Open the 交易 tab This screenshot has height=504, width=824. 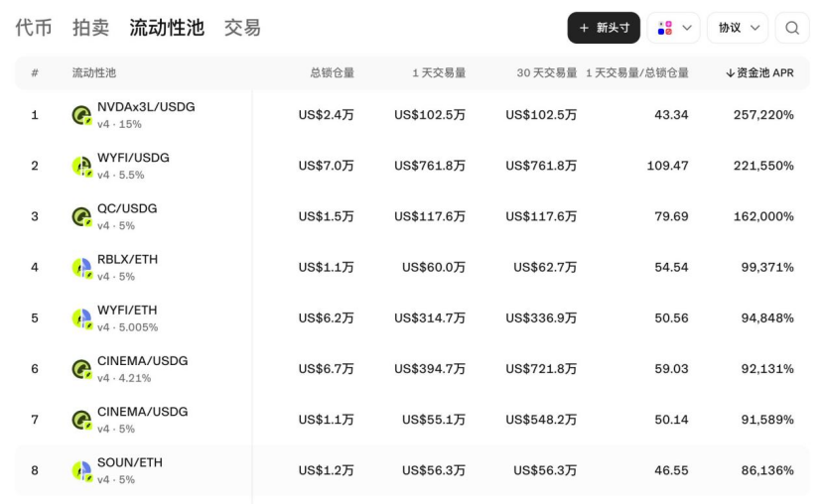click(242, 28)
